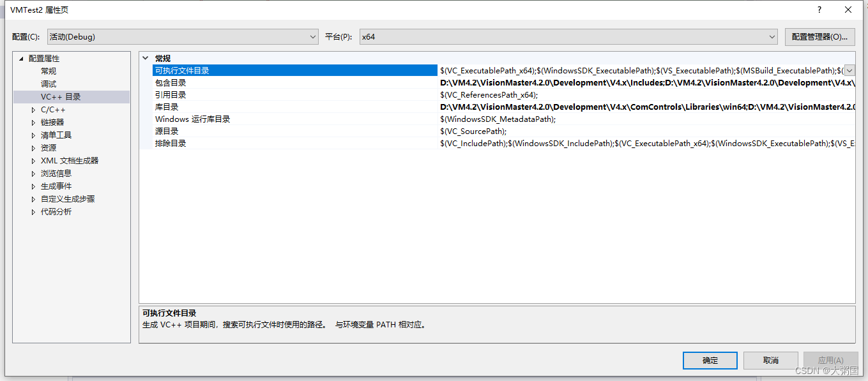The image size is (868, 381).
Task: Click the $(VC_SourcePath) value
Action: (x=473, y=131)
